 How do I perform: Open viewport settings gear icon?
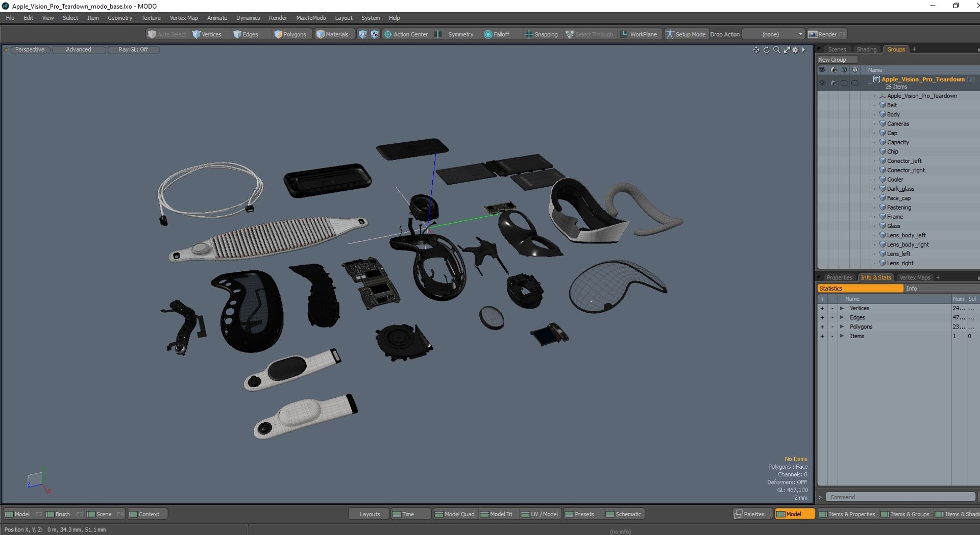pos(795,49)
